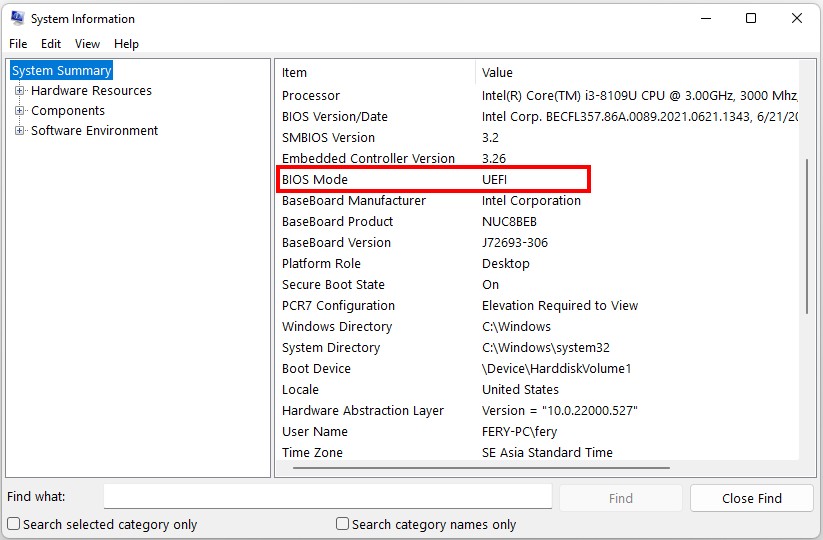Select the Platform Role row
This screenshot has width=823, height=540.
tap(537, 263)
